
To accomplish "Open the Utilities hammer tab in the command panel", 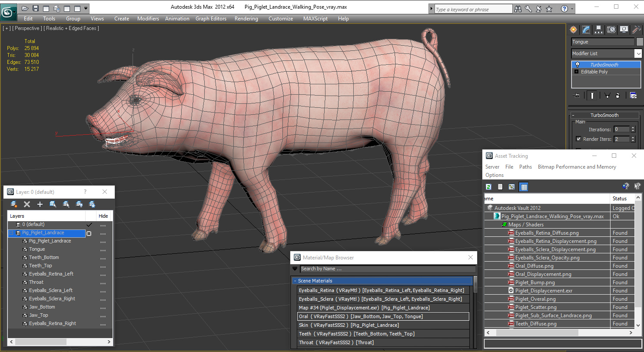I will pos(637,30).
